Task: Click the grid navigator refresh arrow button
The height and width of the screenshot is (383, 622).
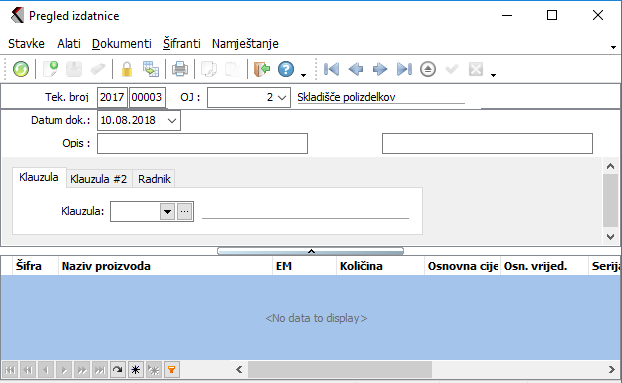Action: (x=117, y=370)
